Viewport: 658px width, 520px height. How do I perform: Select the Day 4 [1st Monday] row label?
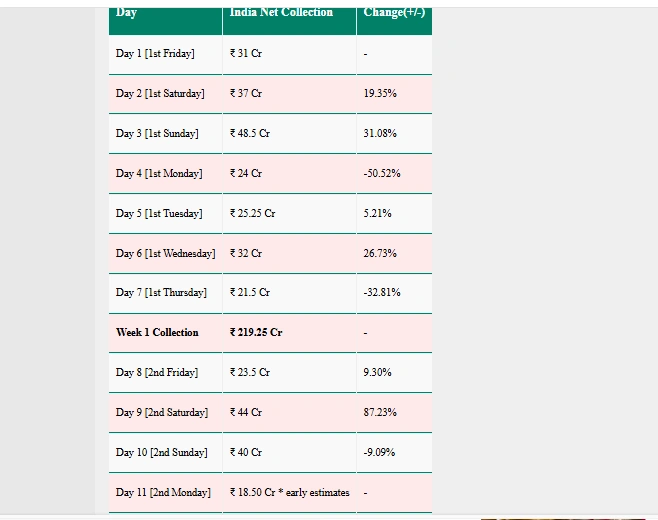pyautogui.click(x=159, y=174)
